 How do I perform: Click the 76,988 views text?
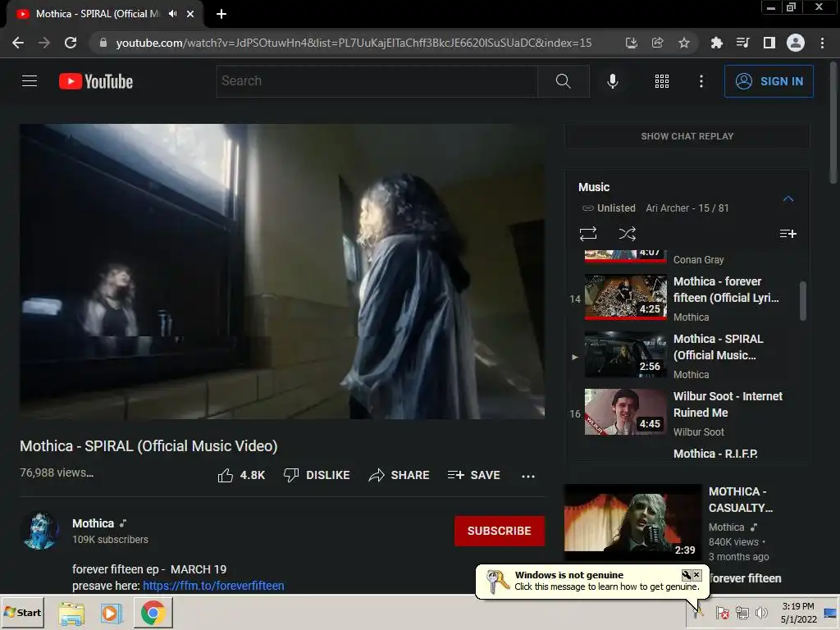[57, 472]
